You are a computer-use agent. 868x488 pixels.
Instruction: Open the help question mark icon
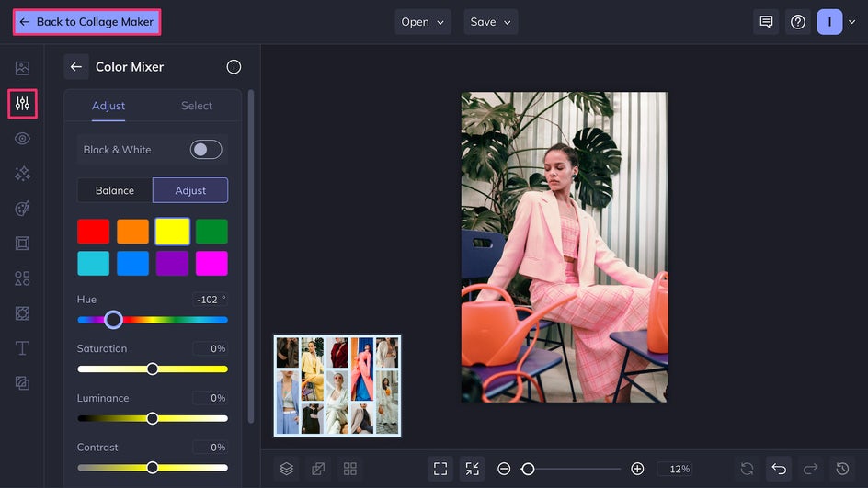pos(798,22)
